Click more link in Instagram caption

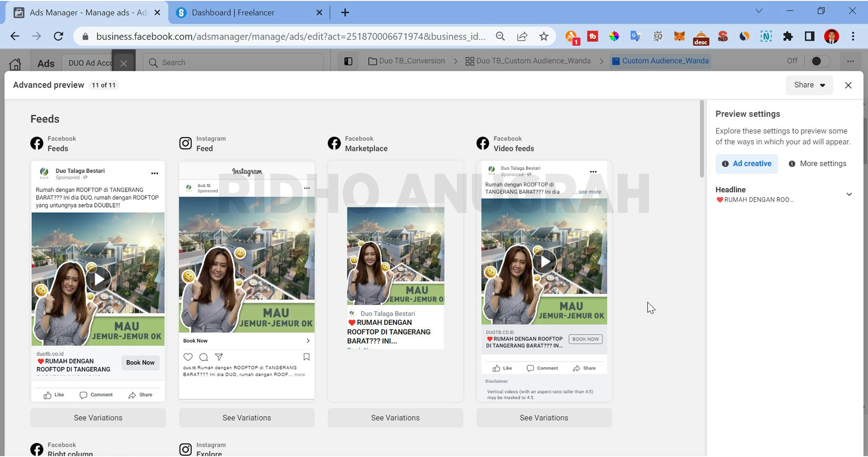(299, 375)
